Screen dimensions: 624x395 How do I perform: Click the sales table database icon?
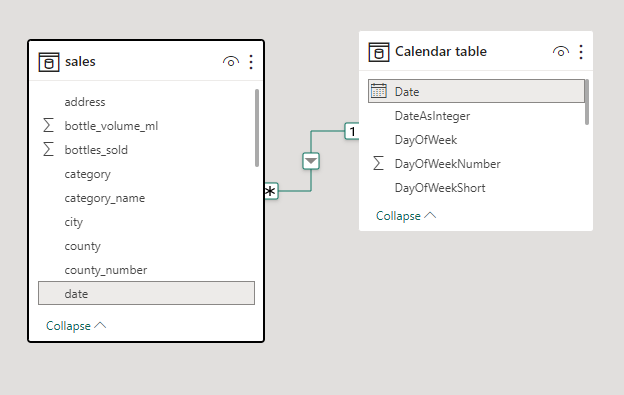[x=49, y=62]
